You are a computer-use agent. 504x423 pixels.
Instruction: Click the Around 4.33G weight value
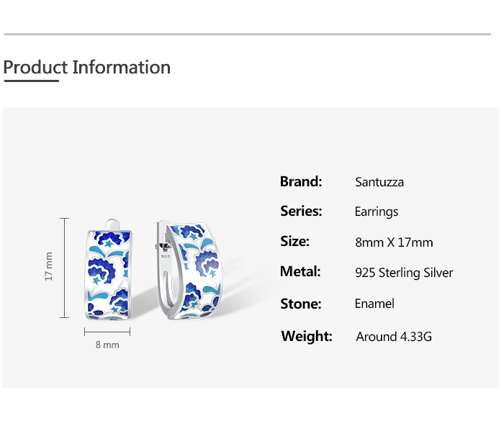pos(394,337)
